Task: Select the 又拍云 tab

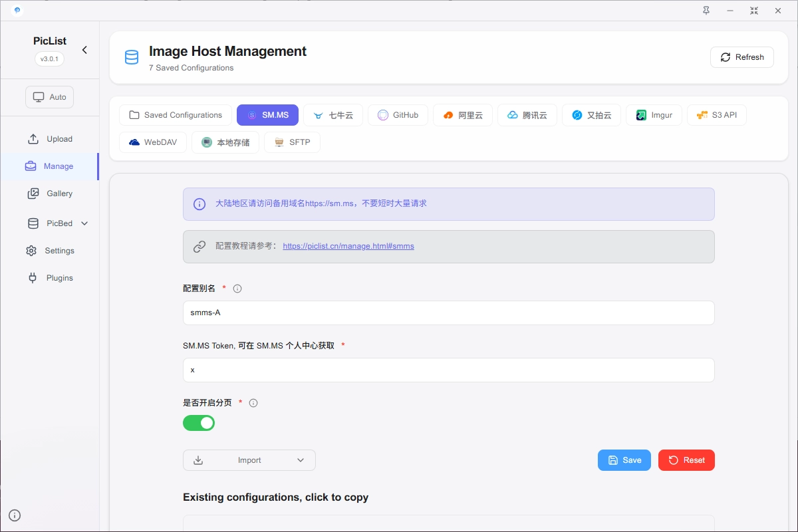Action: pyautogui.click(x=591, y=115)
